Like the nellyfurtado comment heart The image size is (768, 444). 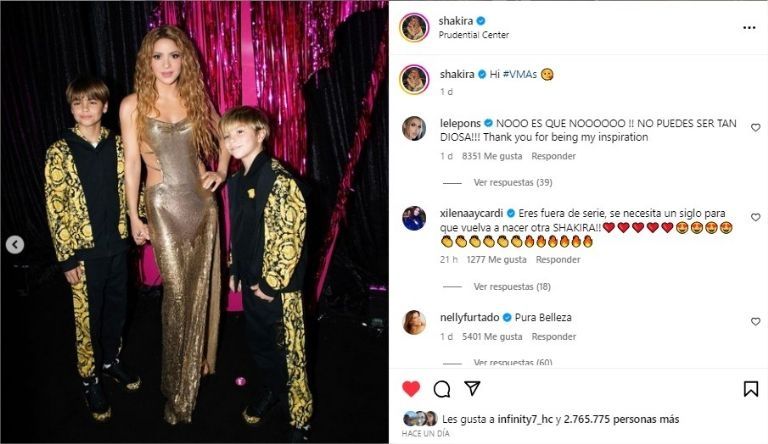click(755, 321)
